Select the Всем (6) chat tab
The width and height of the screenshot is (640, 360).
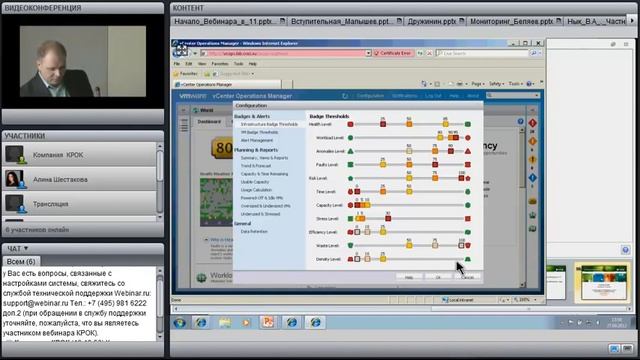pyautogui.click(x=21, y=261)
